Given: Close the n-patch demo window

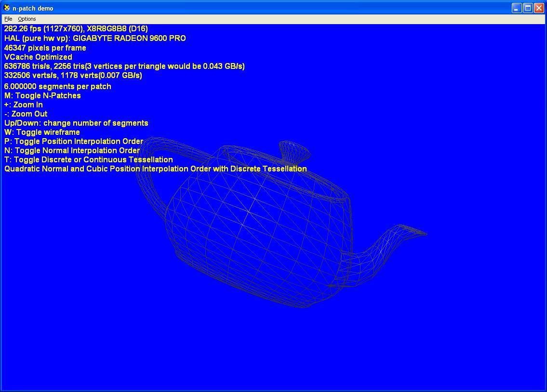Looking at the screenshot, I should (538, 8).
